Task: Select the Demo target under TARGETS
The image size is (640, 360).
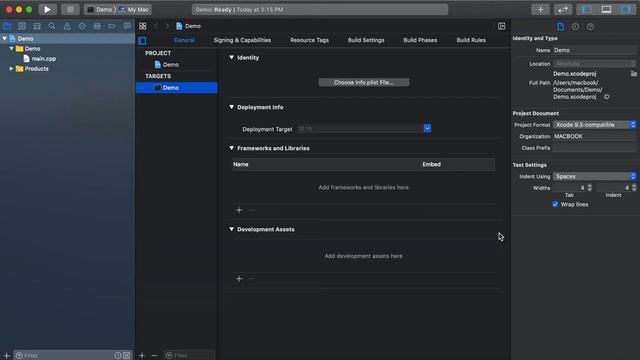Action: coord(176,88)
